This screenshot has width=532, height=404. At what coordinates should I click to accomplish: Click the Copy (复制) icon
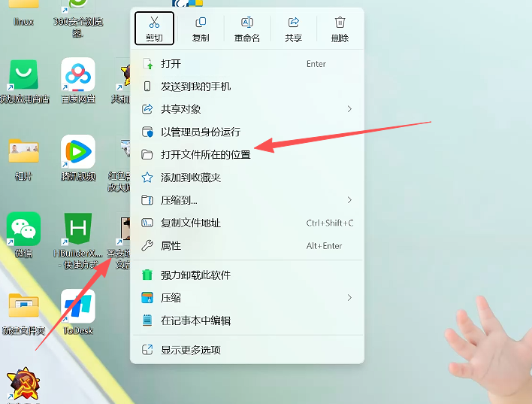(201, 23)
